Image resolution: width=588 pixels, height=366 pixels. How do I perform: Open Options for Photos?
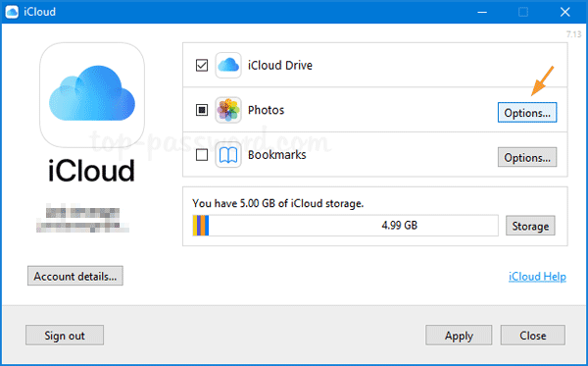click(x=527, y=113)
